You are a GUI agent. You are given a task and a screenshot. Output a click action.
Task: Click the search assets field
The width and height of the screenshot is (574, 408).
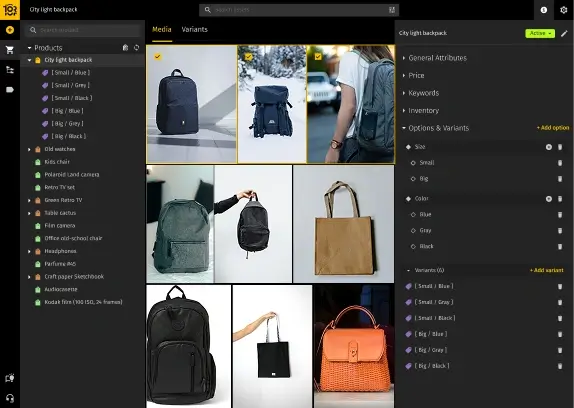[299, 10]
